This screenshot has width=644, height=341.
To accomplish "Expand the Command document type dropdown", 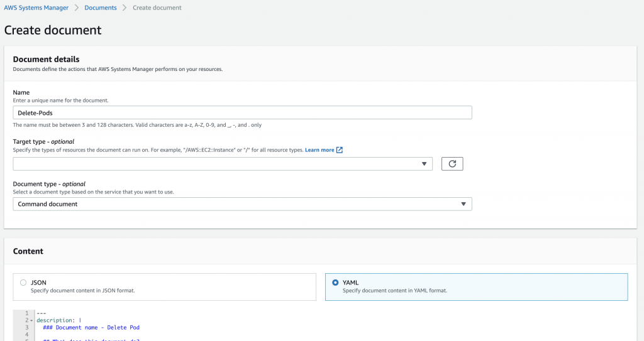I will point(463,204).
